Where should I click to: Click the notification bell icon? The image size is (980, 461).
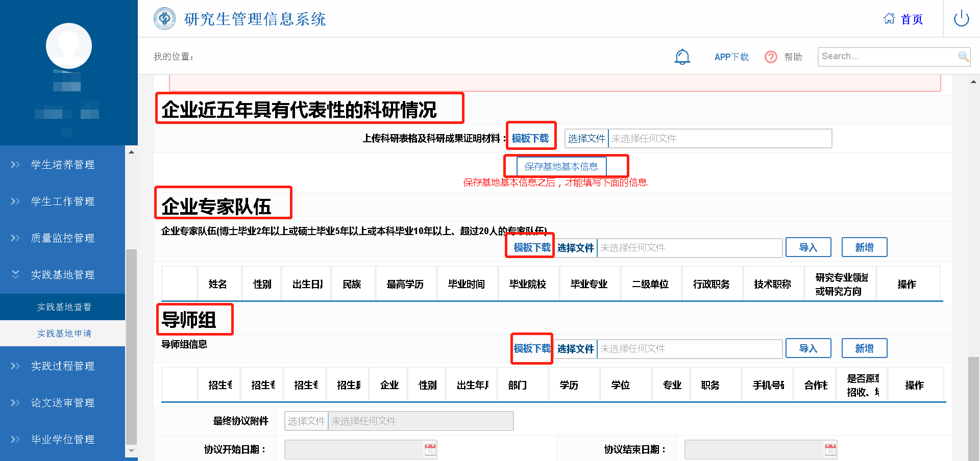coord(682,57)
